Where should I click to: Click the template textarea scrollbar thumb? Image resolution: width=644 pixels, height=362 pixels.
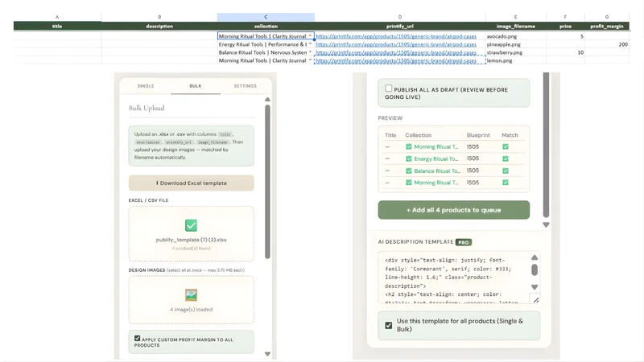click(x=535, y=269)
